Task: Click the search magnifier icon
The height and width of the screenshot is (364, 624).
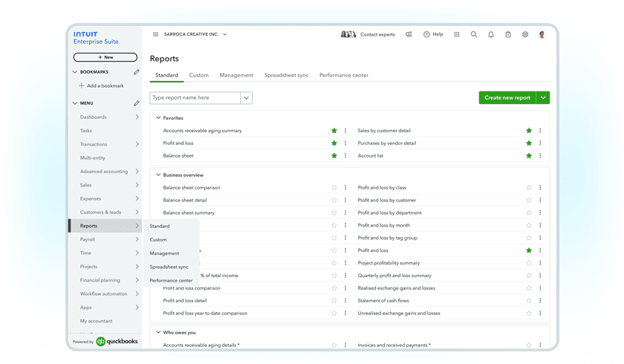Action: point(474,34)
